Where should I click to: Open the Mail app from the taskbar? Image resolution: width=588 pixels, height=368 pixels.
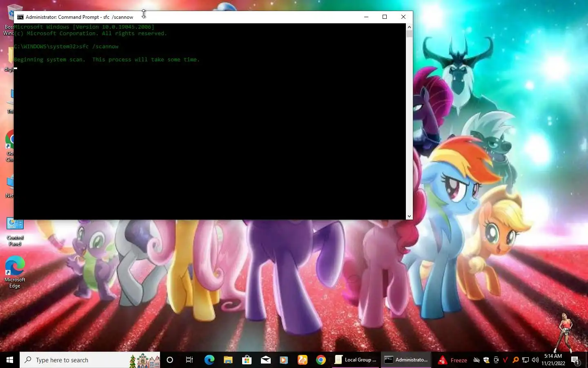pyautogui.click(x=265, y=360)
